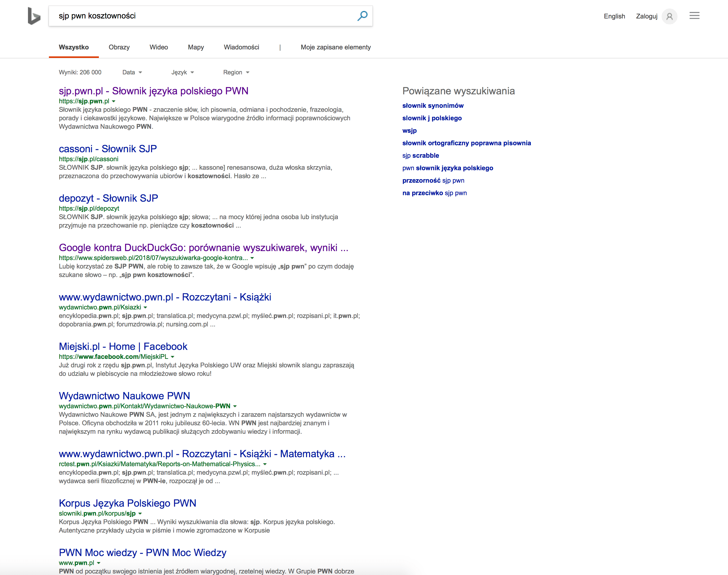The image size is (728, 575).
Task: Expand arrow next to spidersweb.pl URL
Action: point(252,258)
